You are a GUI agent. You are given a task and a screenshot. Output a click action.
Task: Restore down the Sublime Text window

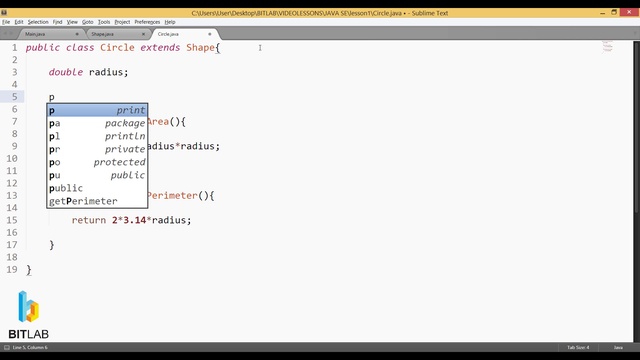[614, 13]
